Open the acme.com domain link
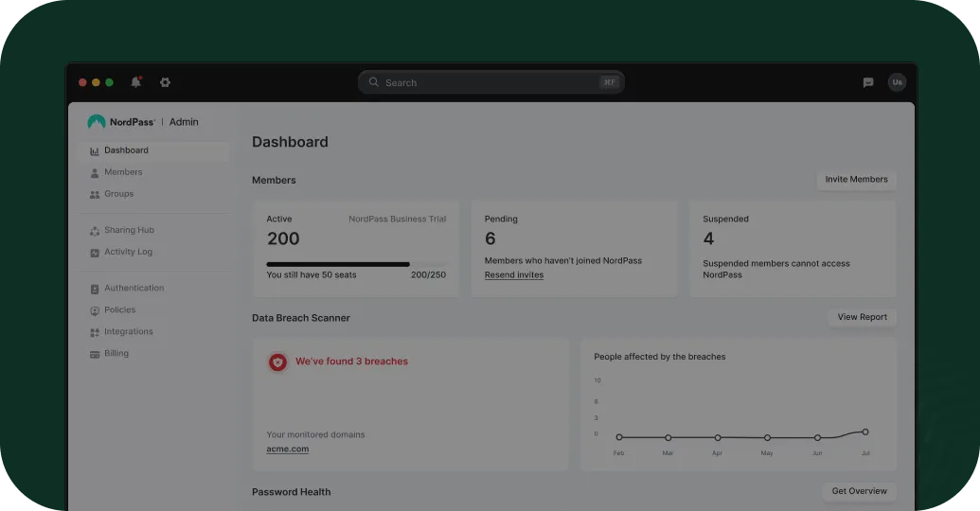The image size is (980, 511). 288,449
